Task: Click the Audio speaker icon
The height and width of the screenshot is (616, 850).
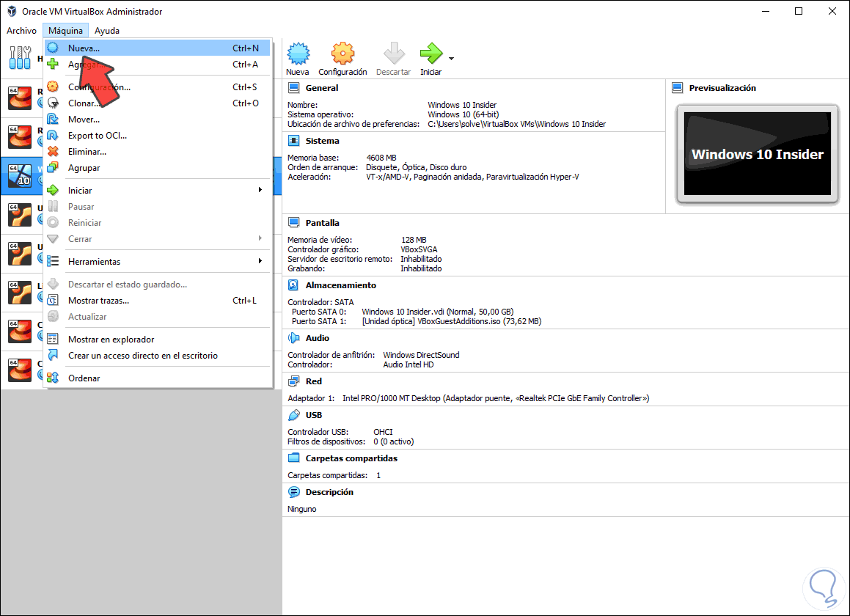Action: (x=293, y=338)
